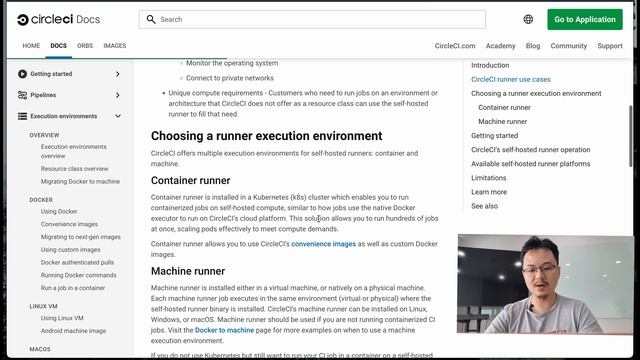Collapse the Execution environments section chevron
640x360 pixels.
click(x=118, y=116)
